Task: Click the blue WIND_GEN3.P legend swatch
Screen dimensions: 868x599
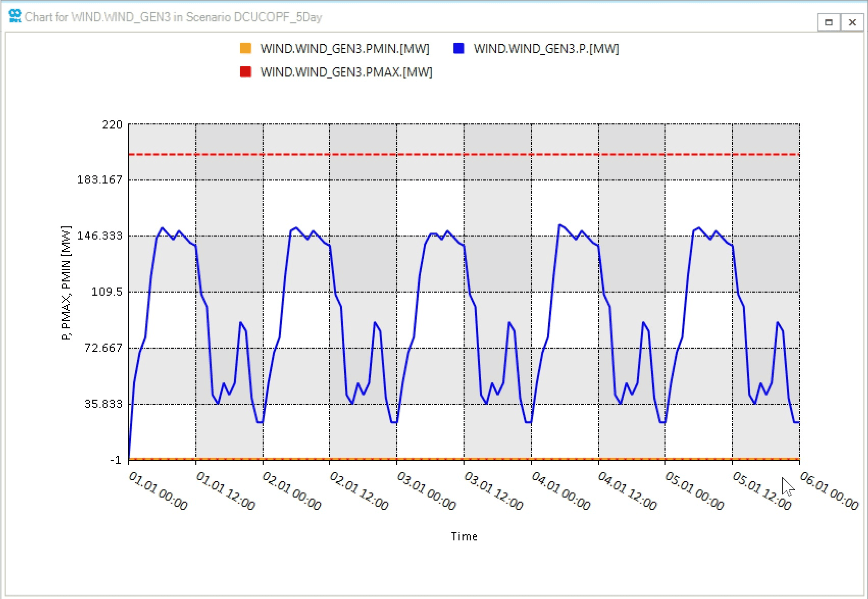Action: [458, 48]
